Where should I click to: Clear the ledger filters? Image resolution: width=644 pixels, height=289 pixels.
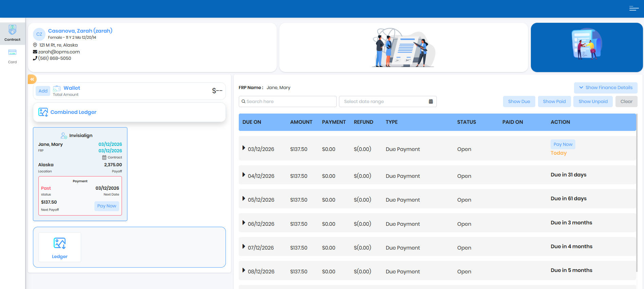(x=626, y=101)
